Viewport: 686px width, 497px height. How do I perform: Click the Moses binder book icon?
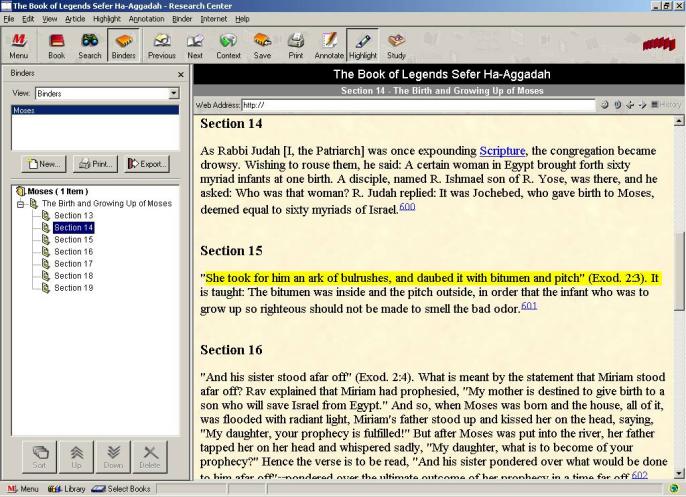(20, 191)
